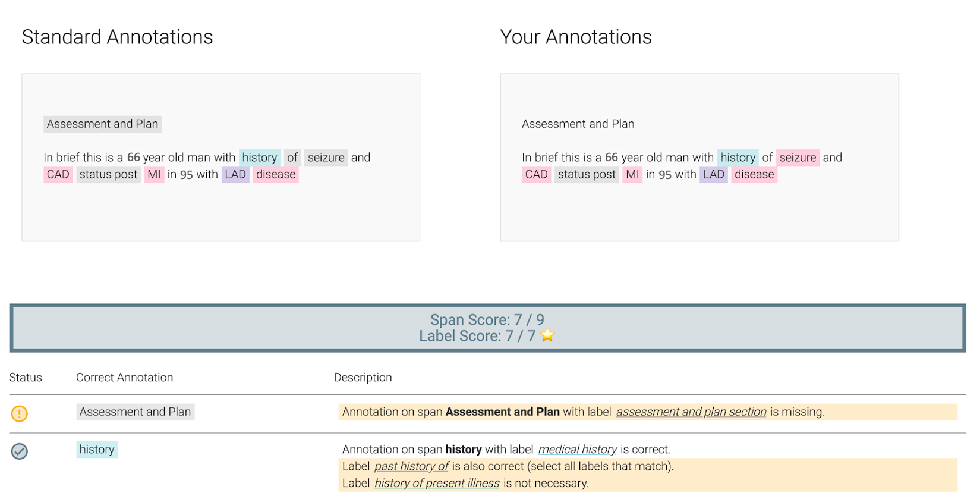Select the 'history' span in Standard Annotations

260,158
